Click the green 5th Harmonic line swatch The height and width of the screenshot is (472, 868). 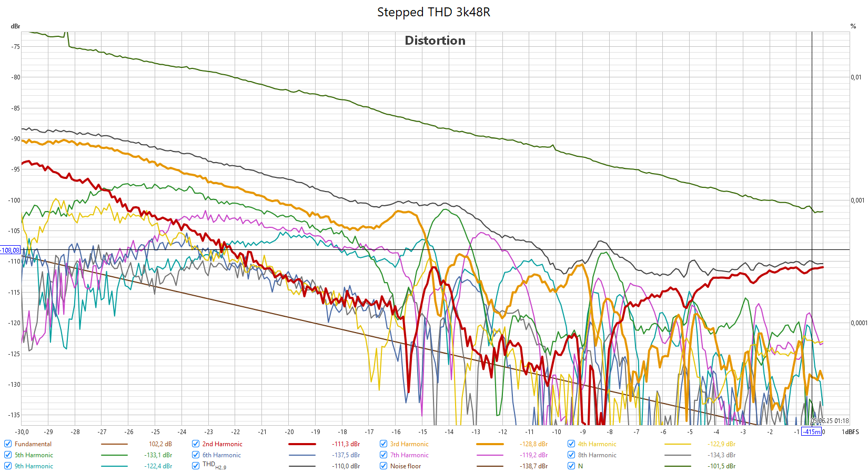[x=114, y=455]
